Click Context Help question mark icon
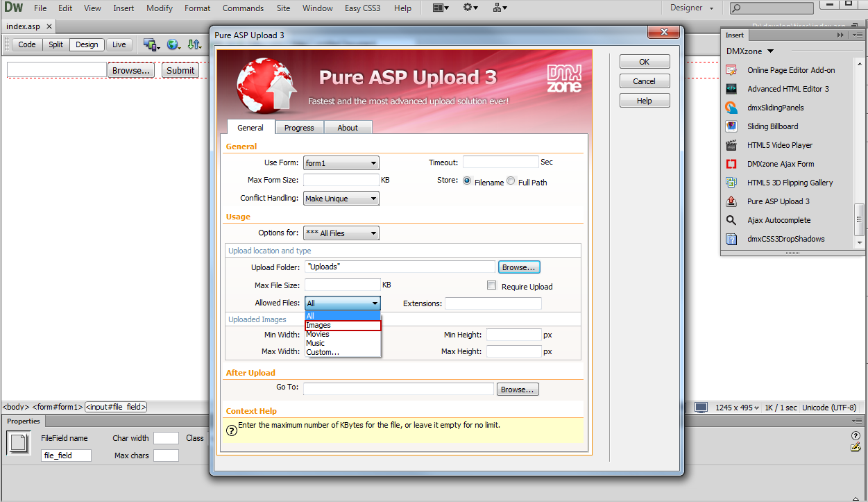868x502 pixels. coord(232,430)
